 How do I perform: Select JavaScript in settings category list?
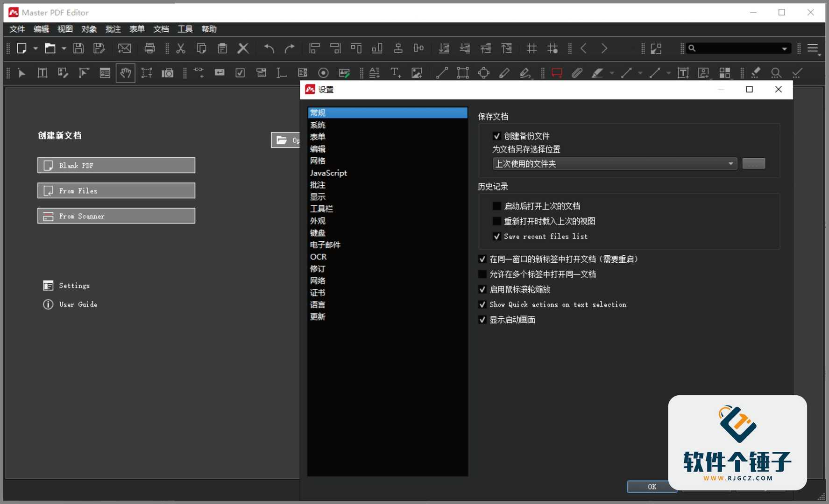388,173
